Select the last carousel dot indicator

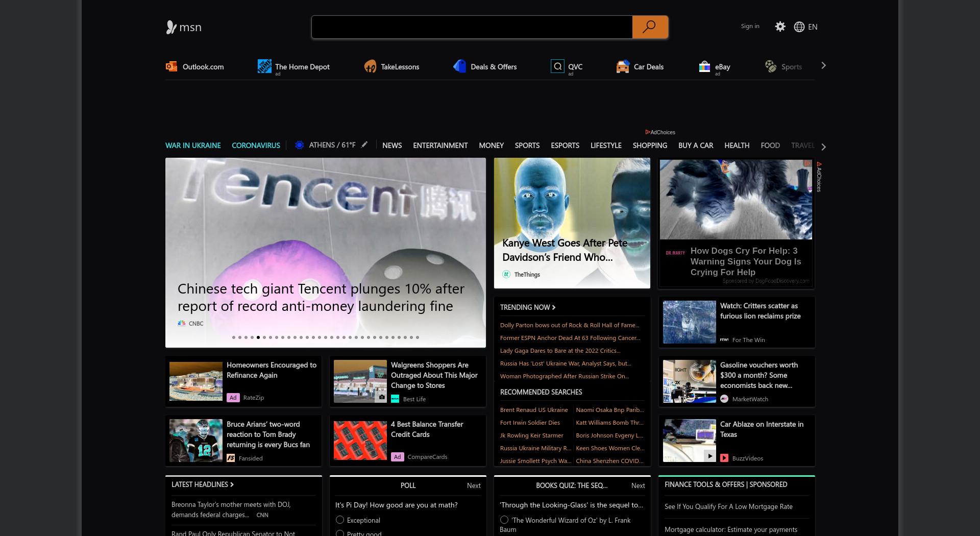click(x=418, y=337)
